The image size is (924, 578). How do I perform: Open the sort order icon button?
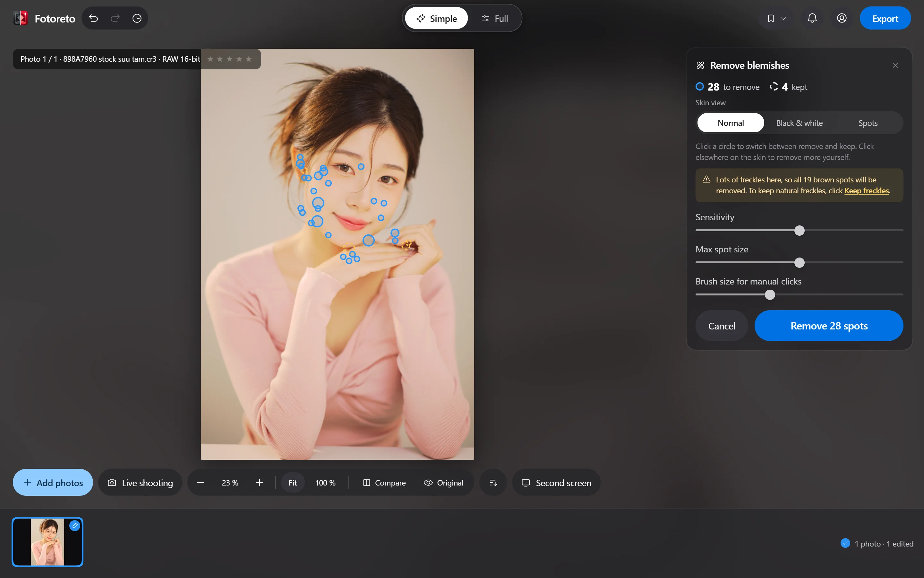[493, 483]
